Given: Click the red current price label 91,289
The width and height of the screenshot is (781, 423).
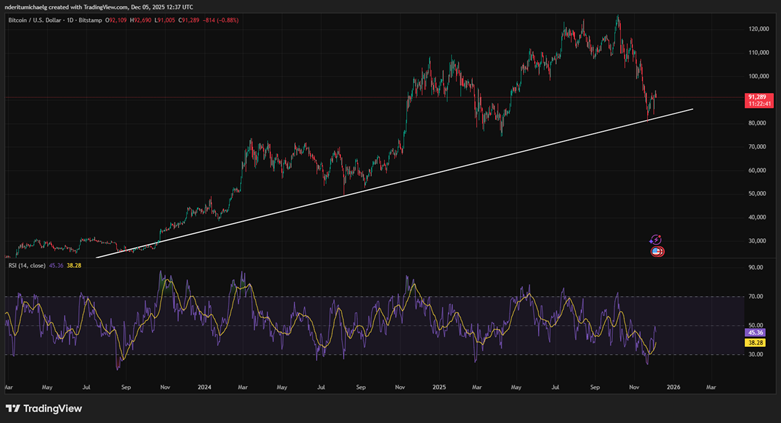Looking at the screenshot, I should pos(756,97).
